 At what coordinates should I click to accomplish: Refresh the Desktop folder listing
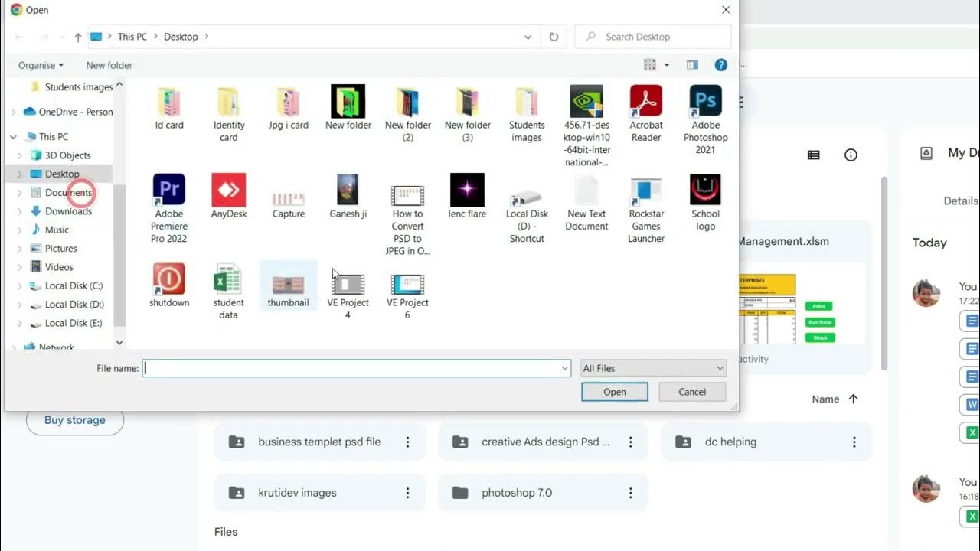tap(553, 37)
